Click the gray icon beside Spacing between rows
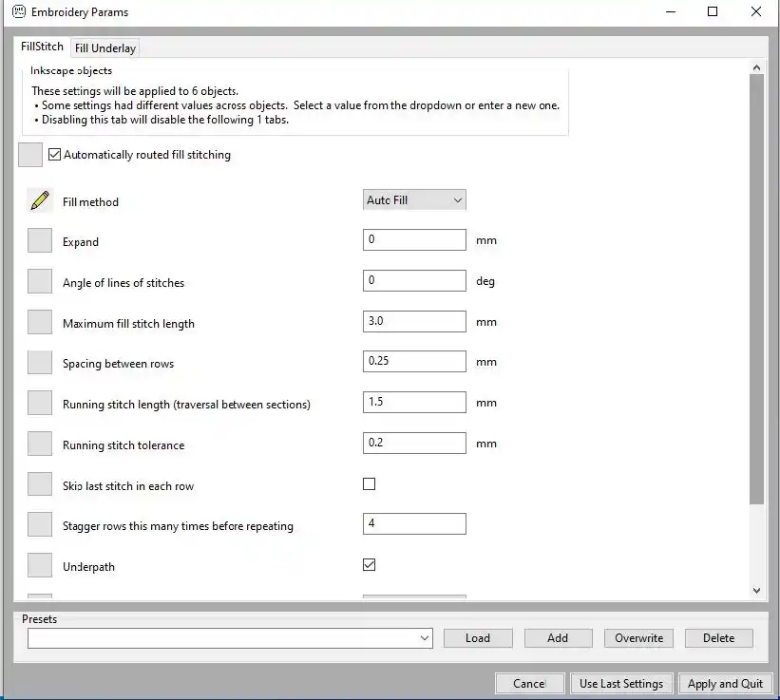 40,363
